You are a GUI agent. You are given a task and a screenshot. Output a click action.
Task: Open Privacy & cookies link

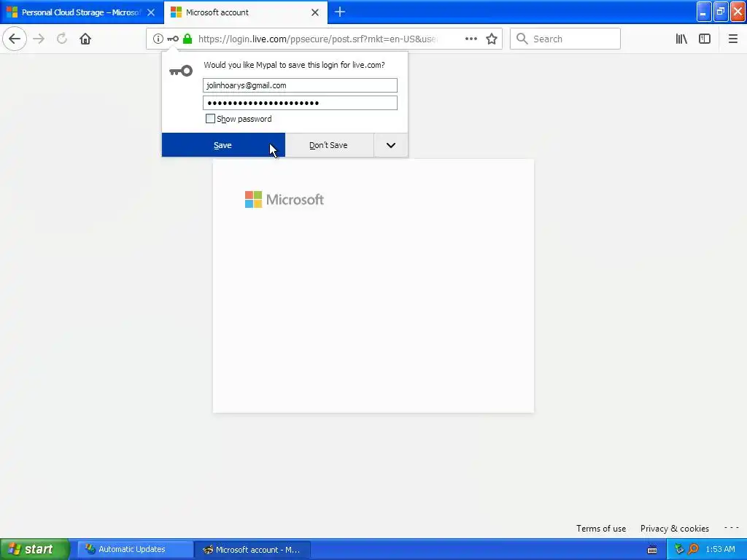pos(675,528)
